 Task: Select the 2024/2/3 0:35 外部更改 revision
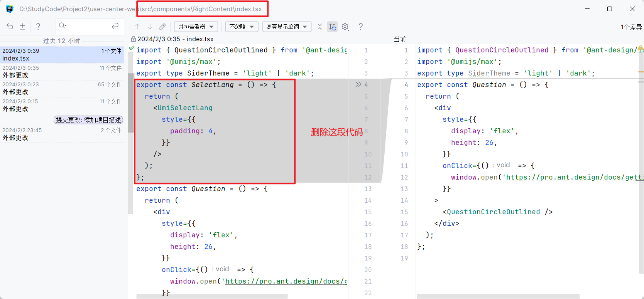62,72
